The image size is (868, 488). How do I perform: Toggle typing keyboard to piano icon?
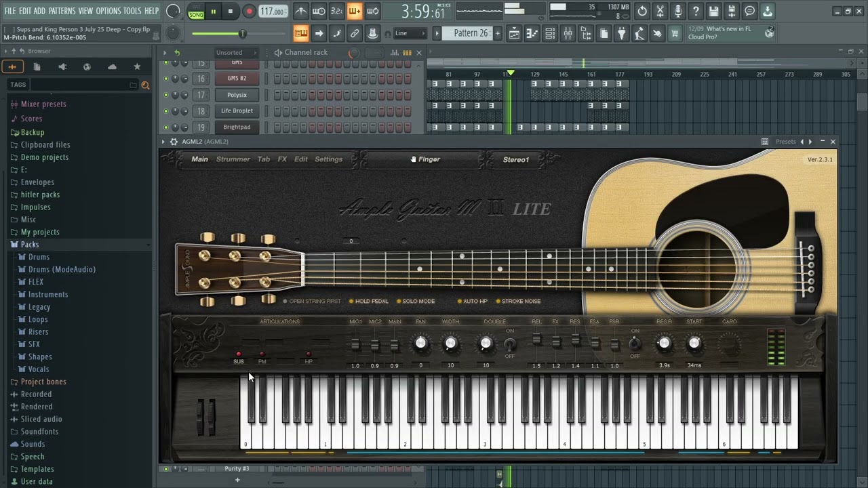pos(301,33)
